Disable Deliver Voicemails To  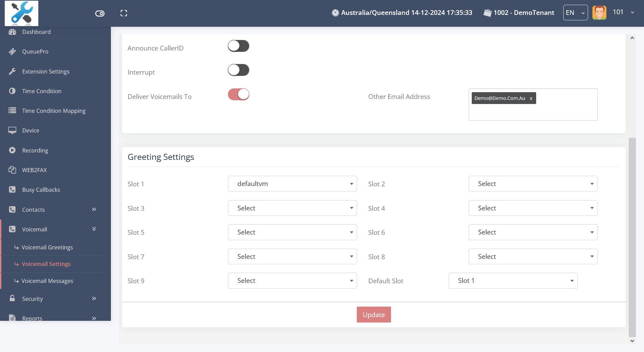(x=238, y=94)
